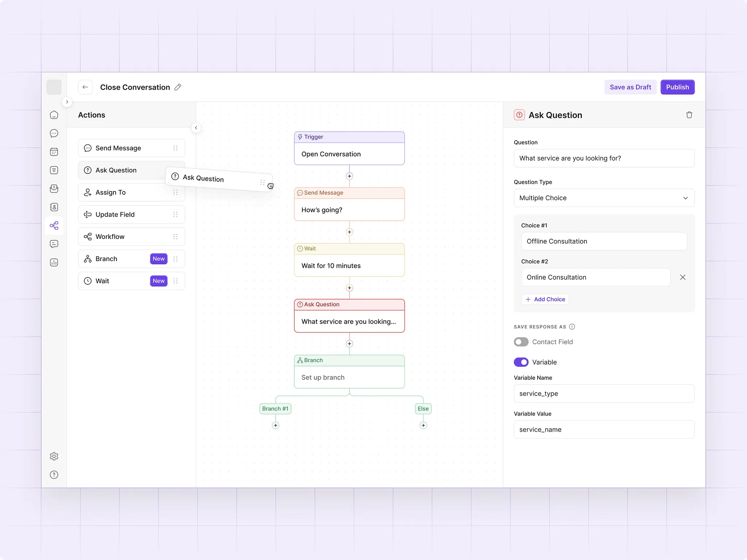
Task: Enable the Contact Field toggle
Action: [x=521, y=342]
